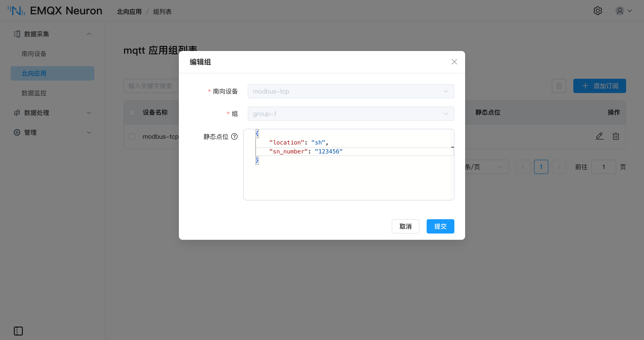Collapse the 数据采集 section chevron
This screenshot has height=340, width=644.
(x=89, y=34)
